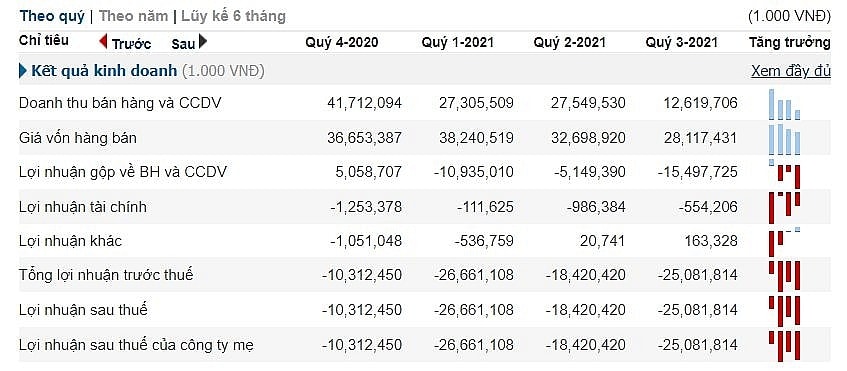Viewport: 847px width, 371px height.
Task: View chart for Tổng lợi nhuận trước thuế
Action: point(785,275)
